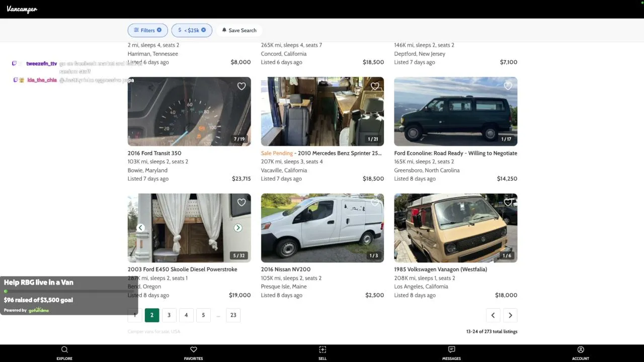The height and width of the screenshot is (362, 644).
Task: Favorite the 2003 Ford E450 Skoolie listing
Action: click(242, 202)
